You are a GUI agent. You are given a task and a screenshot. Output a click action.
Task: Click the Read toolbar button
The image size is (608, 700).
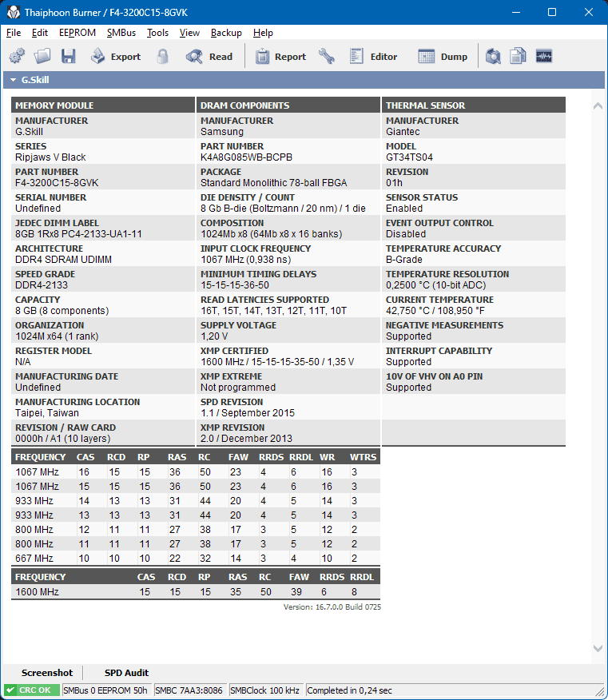(x=209, y=57)
